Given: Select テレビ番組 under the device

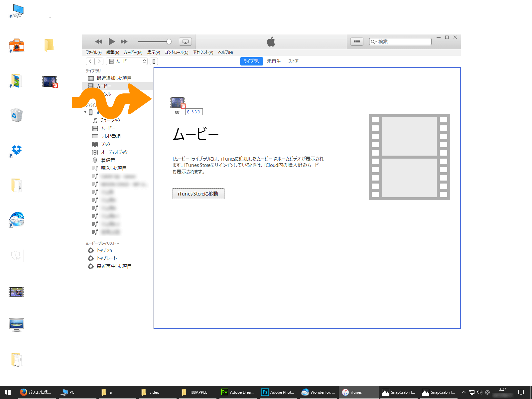Looking at the screenshot, I should pos(118,136).
